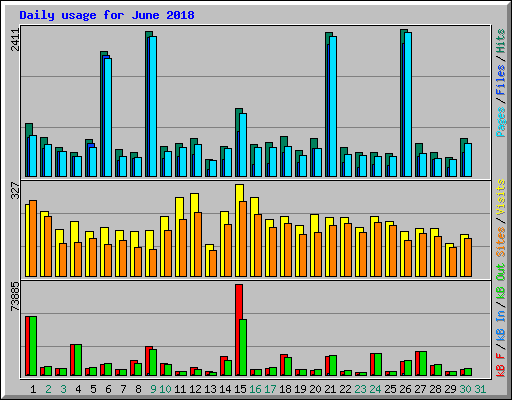Click day 19 on the x-axis
This screenshot has width=512, height=400.
point(300,389)
